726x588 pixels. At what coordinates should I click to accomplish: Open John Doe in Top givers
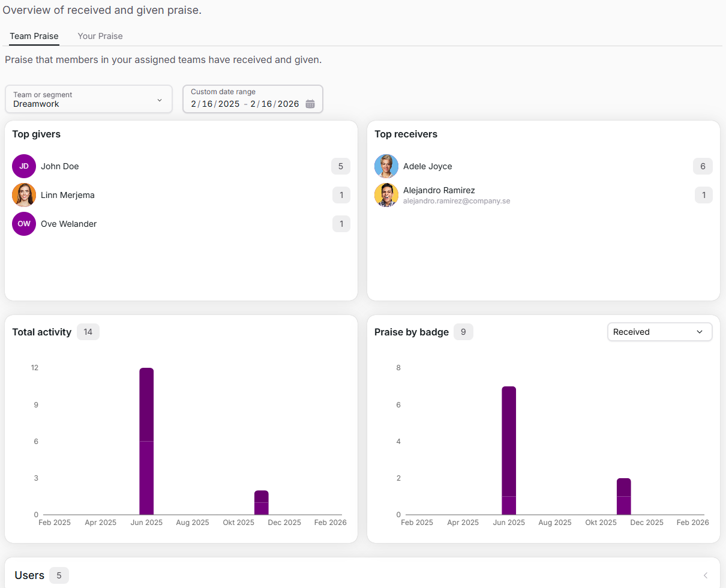60,166
